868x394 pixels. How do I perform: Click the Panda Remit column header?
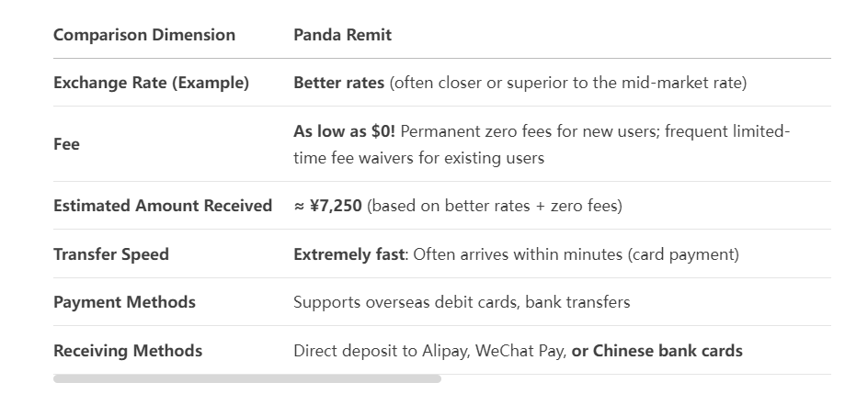tap(342, 35)
